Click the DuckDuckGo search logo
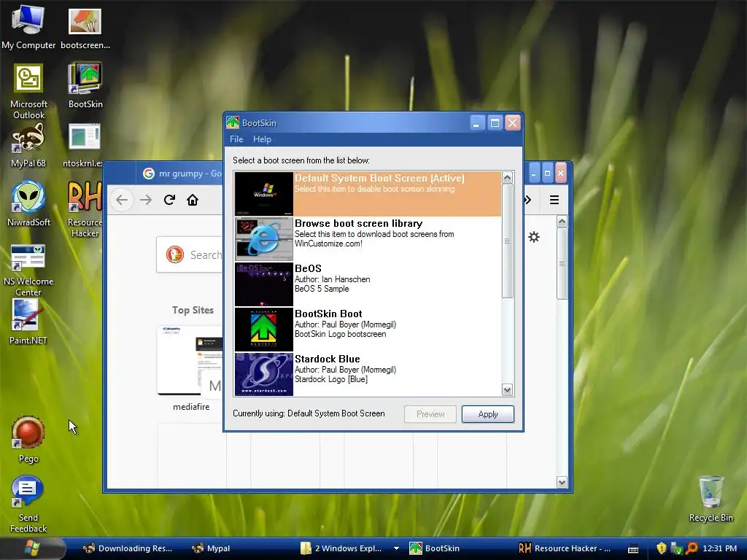 pos(175,254)
